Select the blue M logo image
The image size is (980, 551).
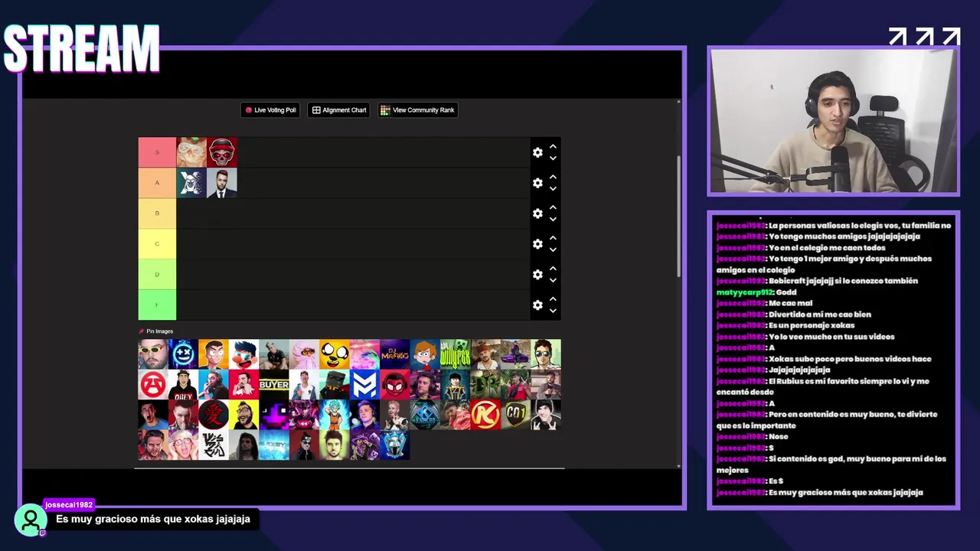pos(364,385)
